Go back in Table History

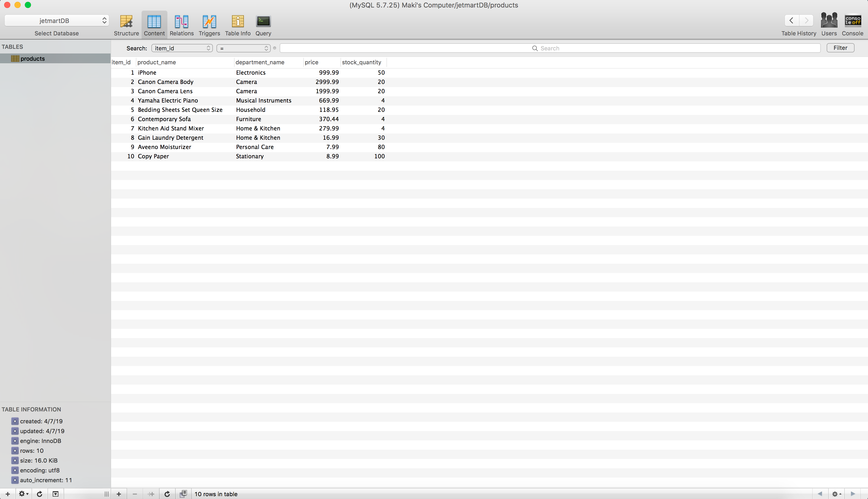point(791,21)
